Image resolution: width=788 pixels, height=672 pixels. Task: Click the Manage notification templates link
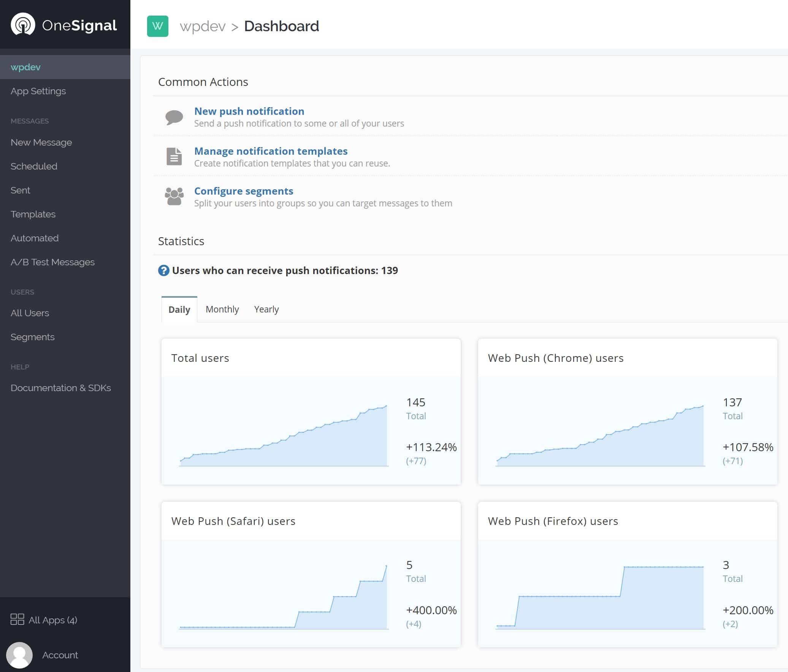(x=271, y=151)
